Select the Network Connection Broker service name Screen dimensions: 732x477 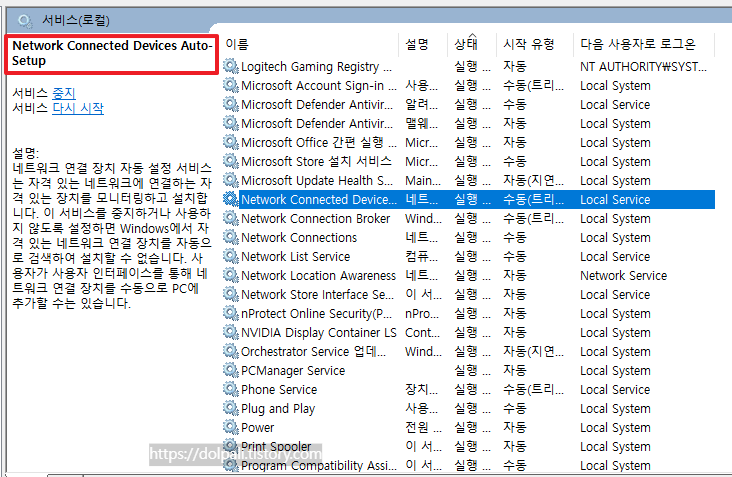pos(316,218)
